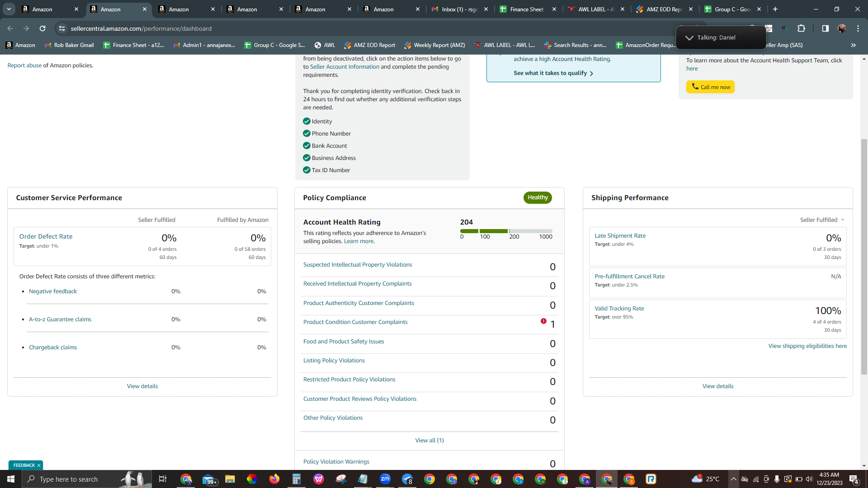This screenshot has width=868, height=488.
Task: Open the Seller Account Information link
Action: pos(344,67)
